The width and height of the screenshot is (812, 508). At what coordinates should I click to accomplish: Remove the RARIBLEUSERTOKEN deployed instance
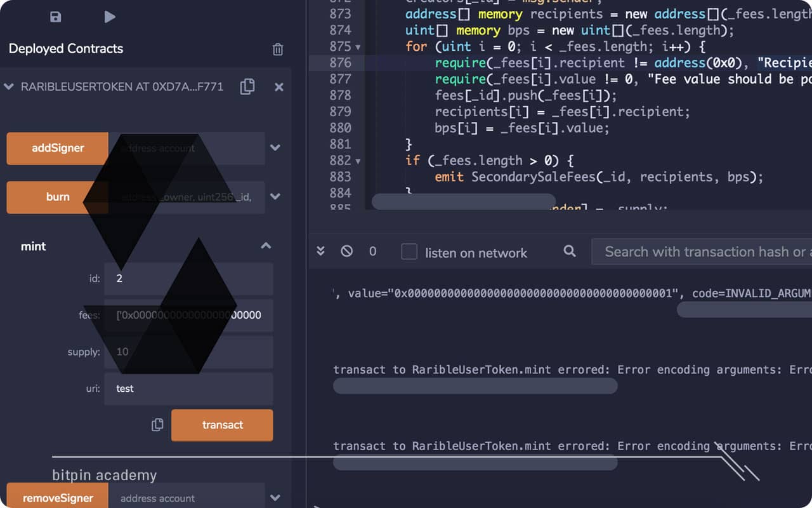click(279, 87)
